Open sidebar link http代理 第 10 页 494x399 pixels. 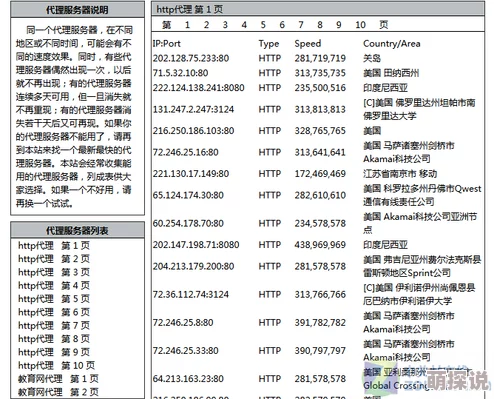click(x=57, y=366)
